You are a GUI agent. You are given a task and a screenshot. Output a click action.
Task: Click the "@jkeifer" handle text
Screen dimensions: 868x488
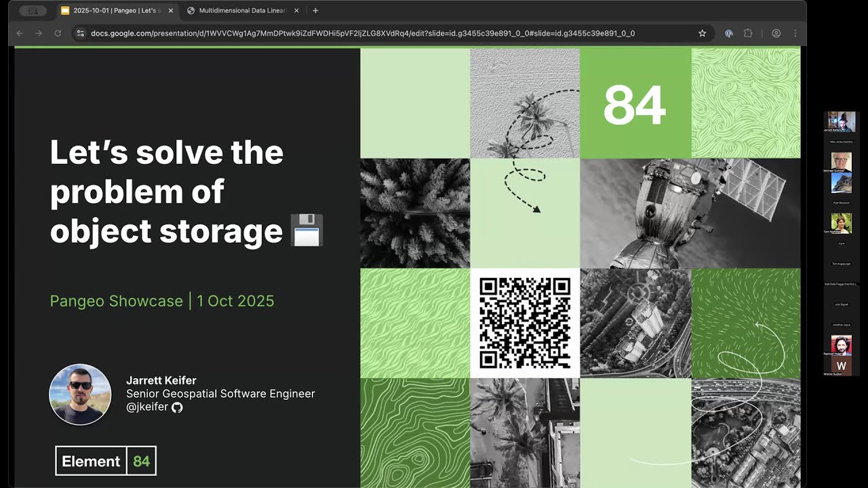click(147, 407)
